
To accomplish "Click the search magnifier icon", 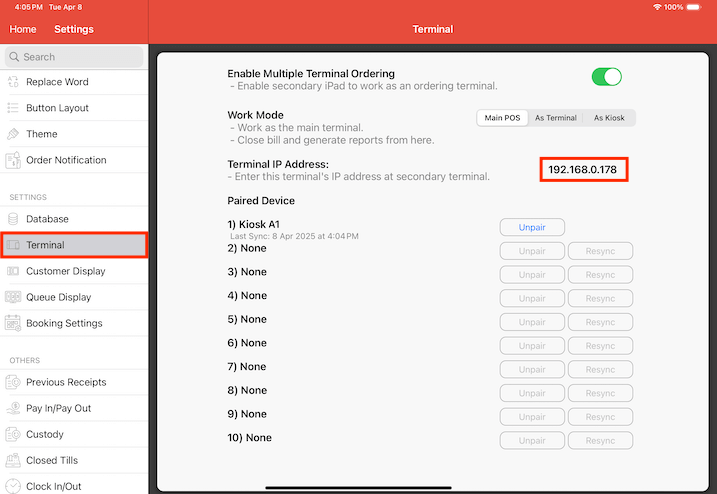I will (15, 57).
